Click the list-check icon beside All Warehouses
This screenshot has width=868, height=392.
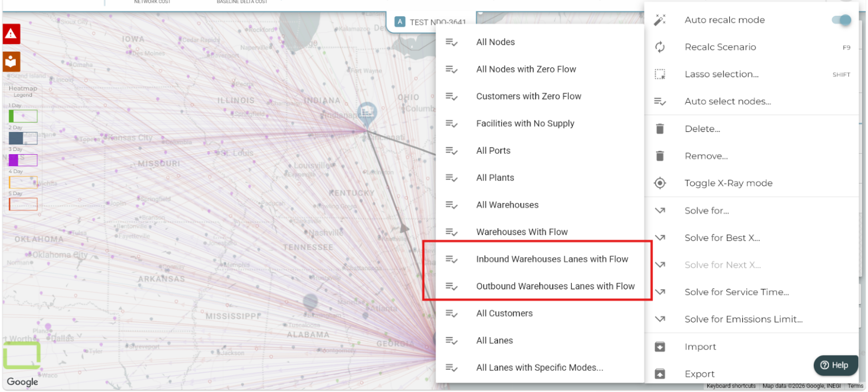tap(451, 205)
